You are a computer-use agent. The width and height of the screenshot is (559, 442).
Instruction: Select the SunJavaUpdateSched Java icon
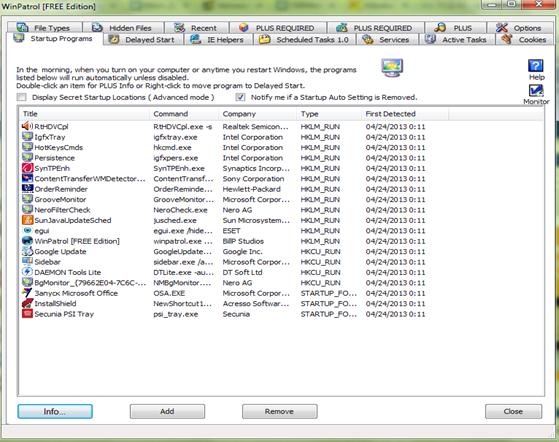tap(27, 220)
